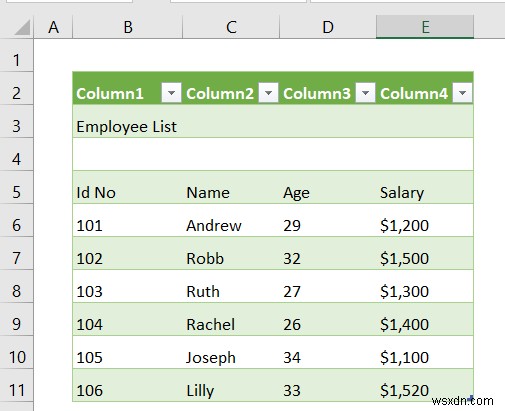Select the $1,200 salary cell
This screenshot has width=505, height=411.
click(425, 220)
